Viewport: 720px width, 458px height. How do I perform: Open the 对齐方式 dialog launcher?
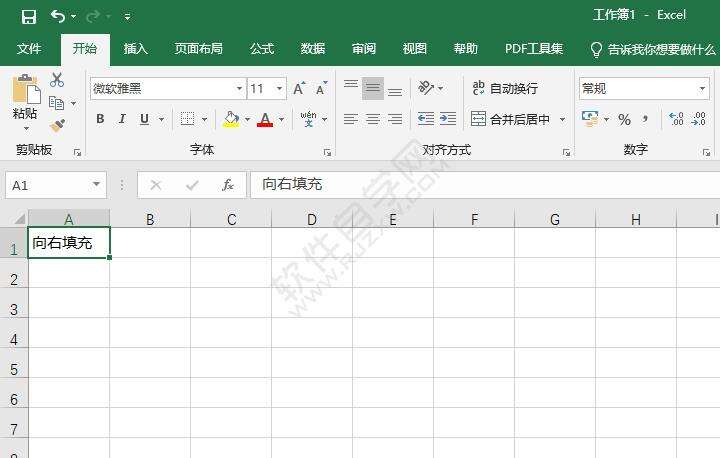tap(566, 152)
